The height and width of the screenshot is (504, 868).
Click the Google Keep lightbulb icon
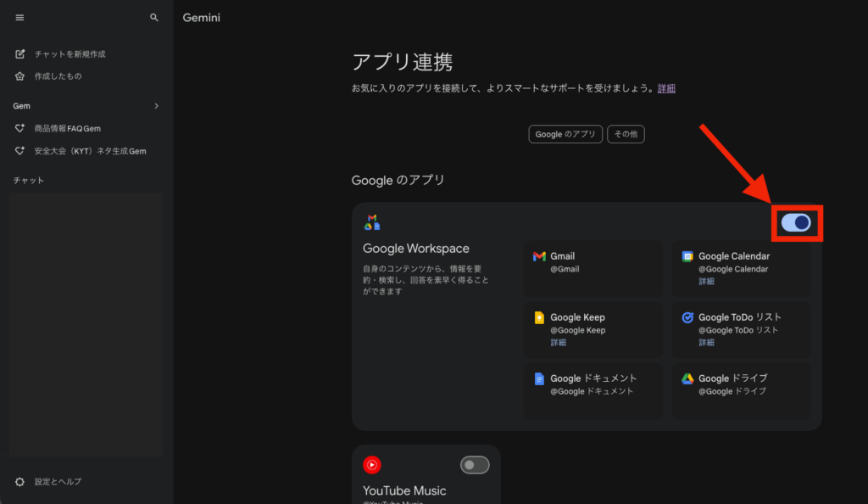[539, 317]
